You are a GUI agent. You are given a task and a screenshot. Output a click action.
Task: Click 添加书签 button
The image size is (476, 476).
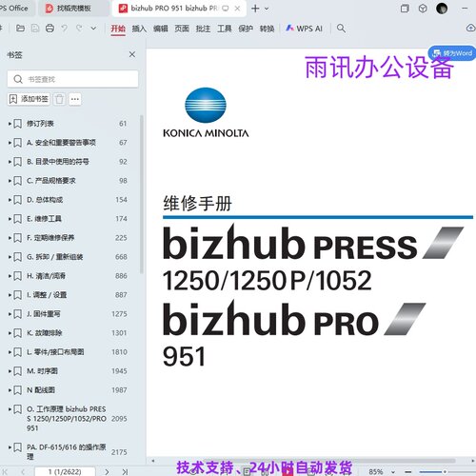point(29,99)
